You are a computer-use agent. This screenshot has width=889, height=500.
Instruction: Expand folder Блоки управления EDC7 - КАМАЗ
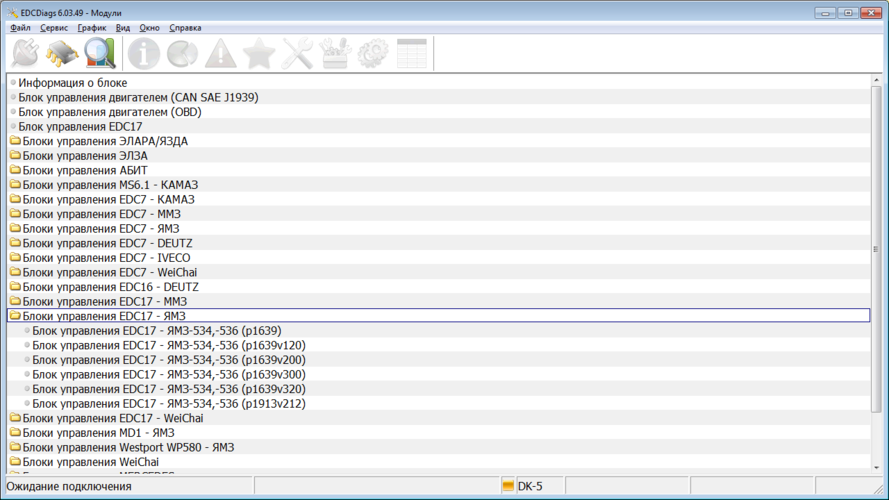coord(438,200)
